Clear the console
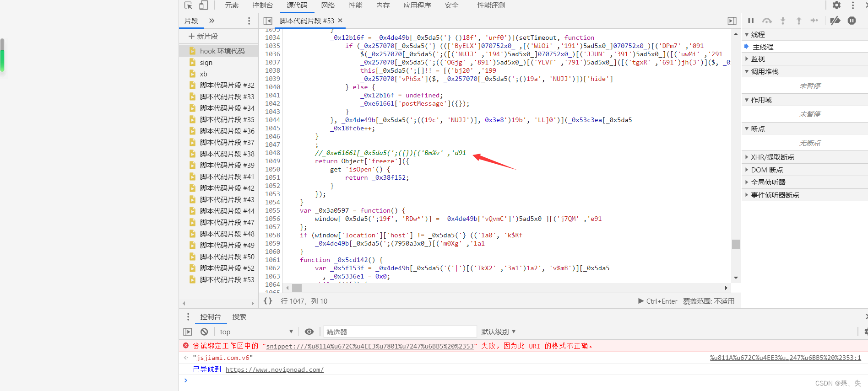Viewport: 868px width, 391px height. (x=204, y=332)
